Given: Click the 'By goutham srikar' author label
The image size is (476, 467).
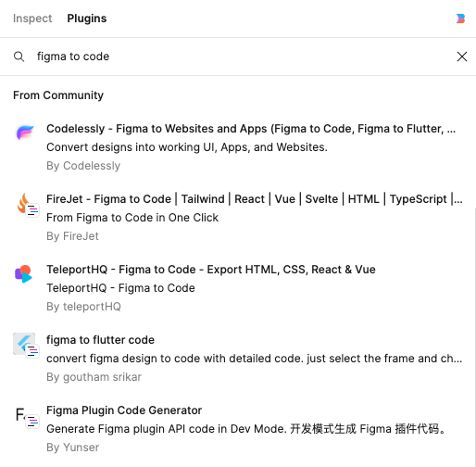Looking at the screenshot, I should 94,377.
